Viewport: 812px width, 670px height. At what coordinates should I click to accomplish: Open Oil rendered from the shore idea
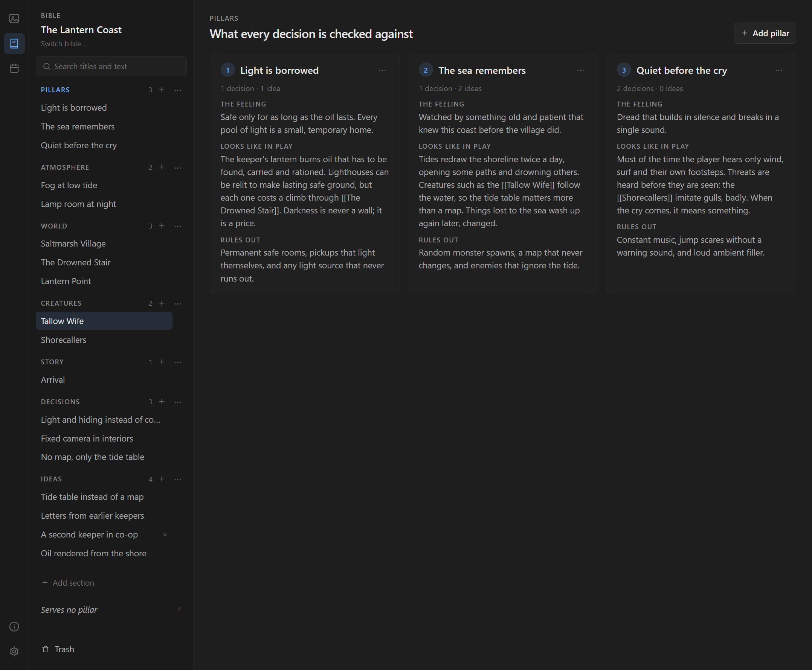tap(104, 553)
